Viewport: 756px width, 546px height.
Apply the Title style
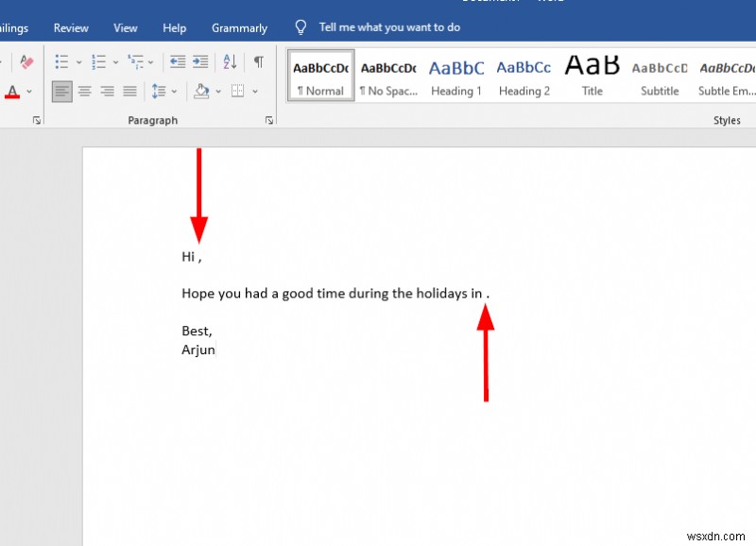(593, 76)
